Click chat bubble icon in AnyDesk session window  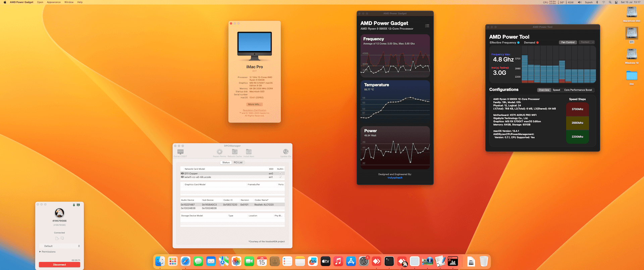point(62,238)
